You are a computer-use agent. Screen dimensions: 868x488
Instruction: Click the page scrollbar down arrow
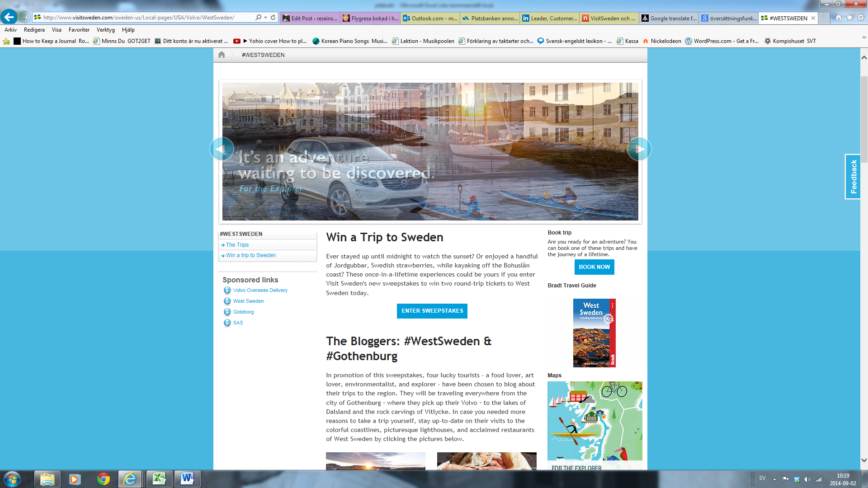(x=864, y=460)
